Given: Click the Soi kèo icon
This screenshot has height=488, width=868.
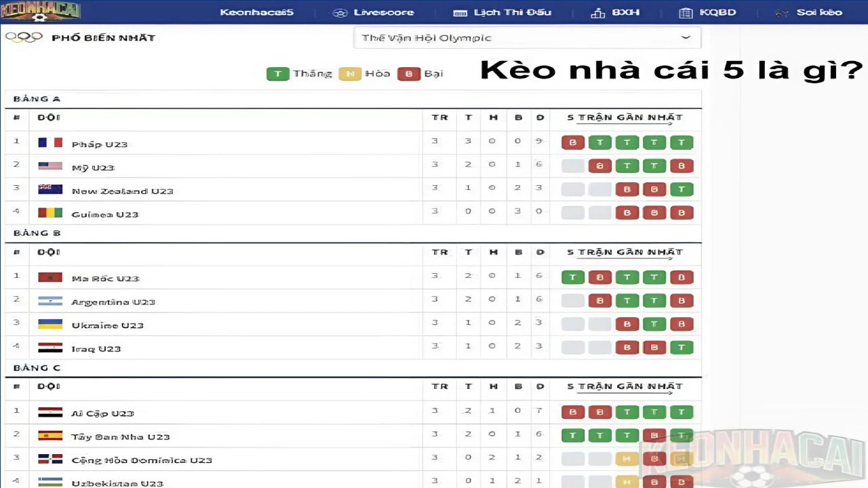Looking at the screenshot, I should [782, 13].
